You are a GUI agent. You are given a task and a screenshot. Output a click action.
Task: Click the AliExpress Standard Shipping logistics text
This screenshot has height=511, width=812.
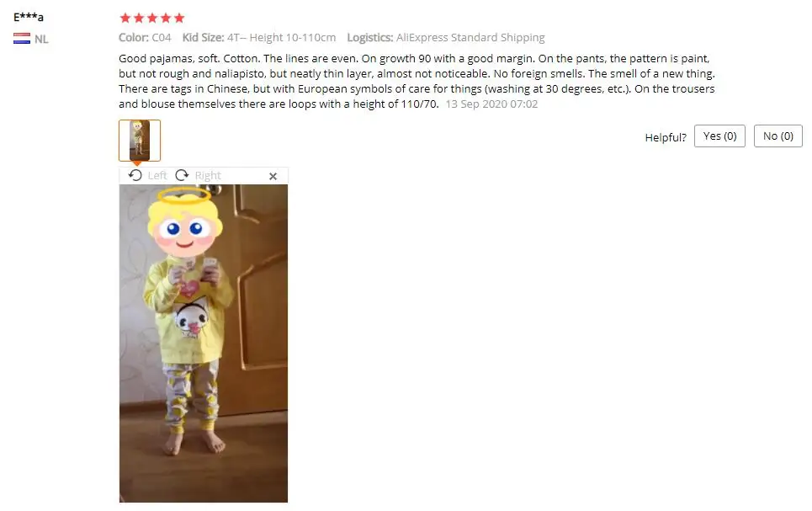(x=470, y=37)
